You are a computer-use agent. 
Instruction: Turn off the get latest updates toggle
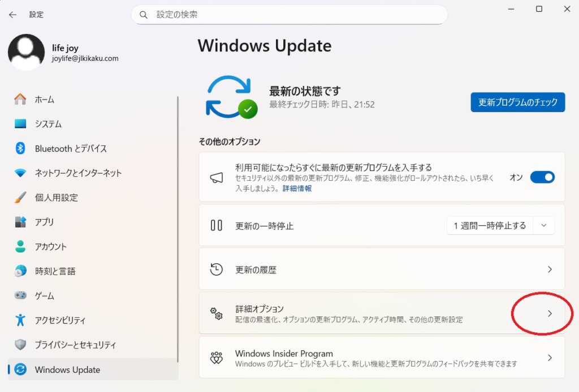coord(542,177)
